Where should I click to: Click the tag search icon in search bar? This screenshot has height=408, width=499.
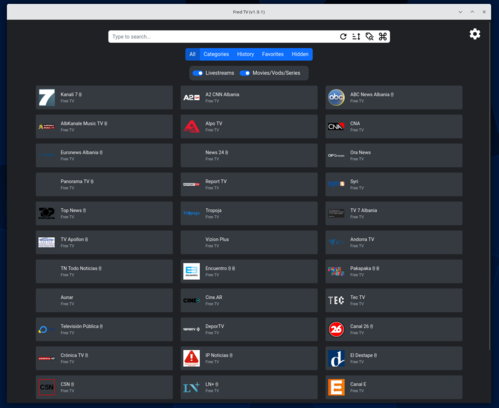tap(369, 37)
